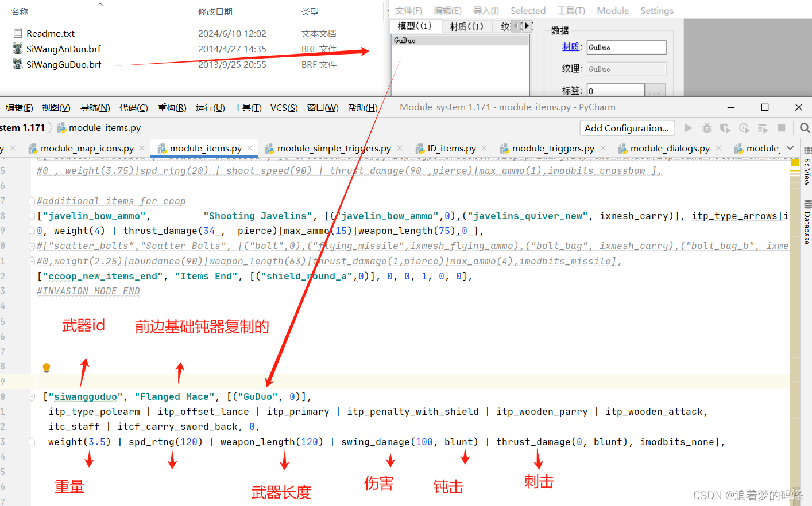The width and height of the screenshot is (812, 506).
Task: Click the 材质 link in OpenBRF data panel
Action: click(x=570, y=47)
